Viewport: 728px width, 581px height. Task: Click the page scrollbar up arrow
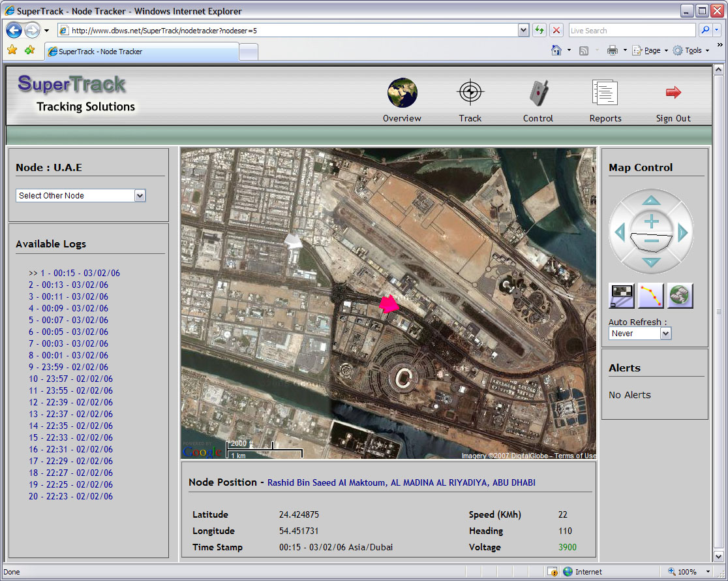pyautogui.click(x=718, y=70)
